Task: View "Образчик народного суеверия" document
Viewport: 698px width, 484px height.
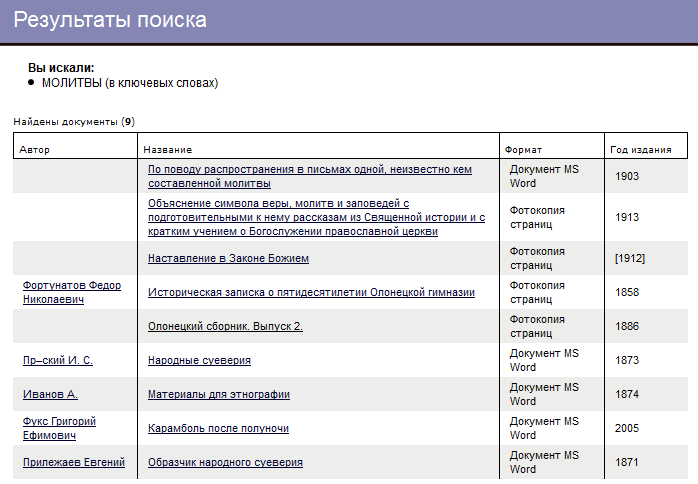Action: pos(225,462)
